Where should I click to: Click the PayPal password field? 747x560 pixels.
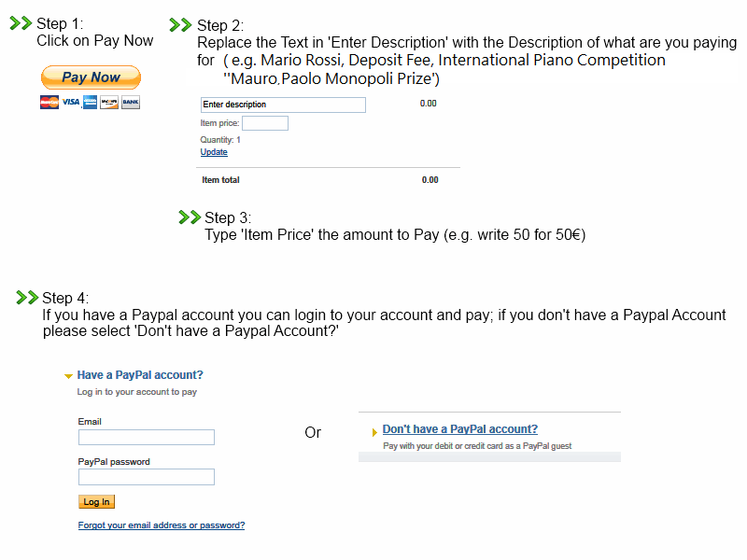[147, 477]
